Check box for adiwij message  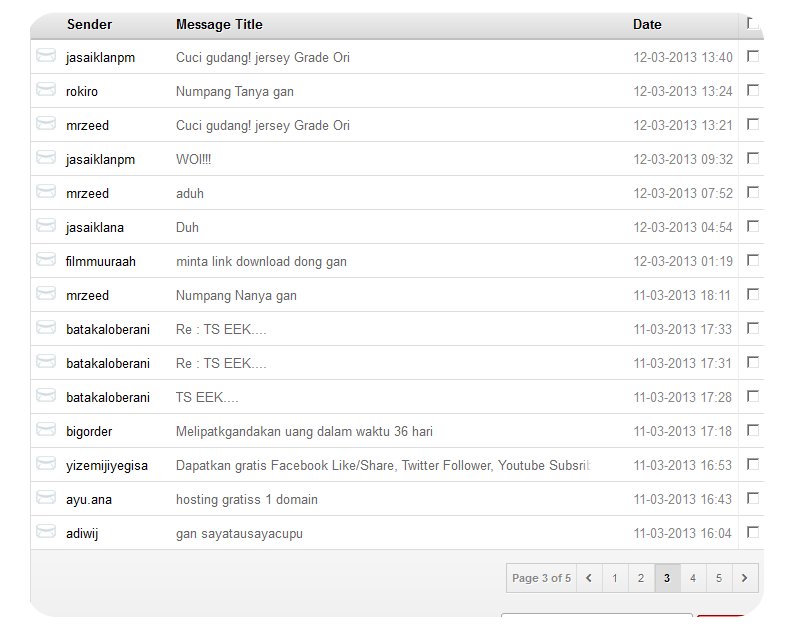(753, 532)
